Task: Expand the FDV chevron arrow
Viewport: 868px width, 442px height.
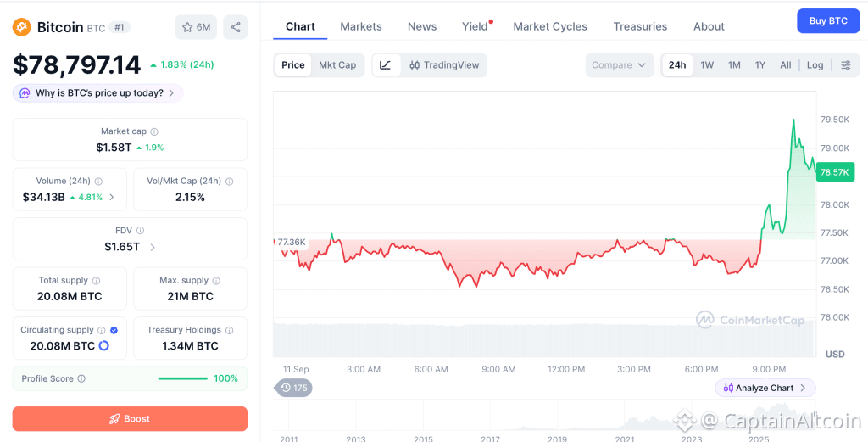Action: point(153,247)
